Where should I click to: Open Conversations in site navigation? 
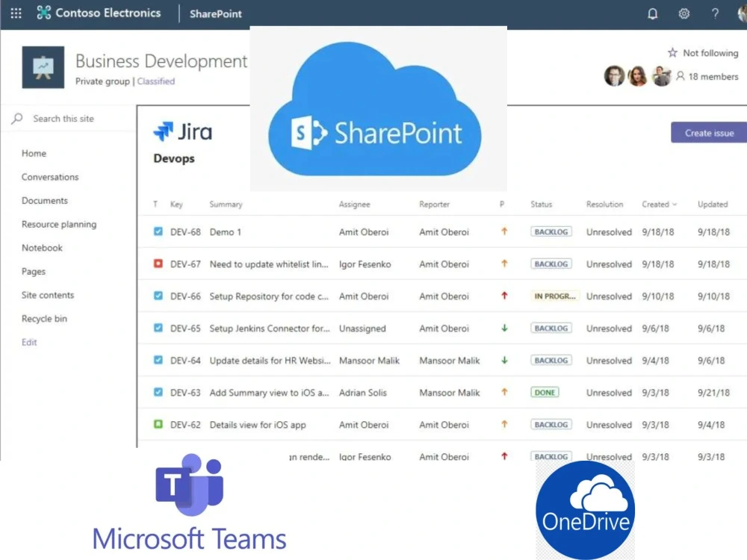click(x=50, y=177)
